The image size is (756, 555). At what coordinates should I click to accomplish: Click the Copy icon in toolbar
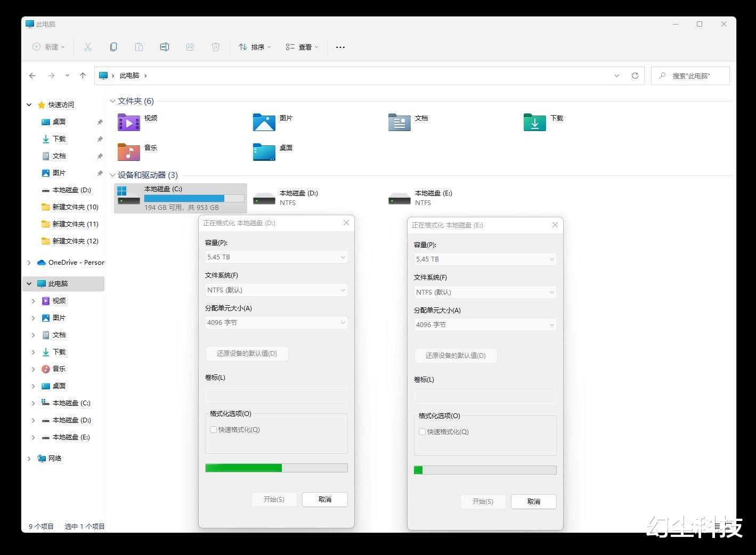click(x=113, y=47)
